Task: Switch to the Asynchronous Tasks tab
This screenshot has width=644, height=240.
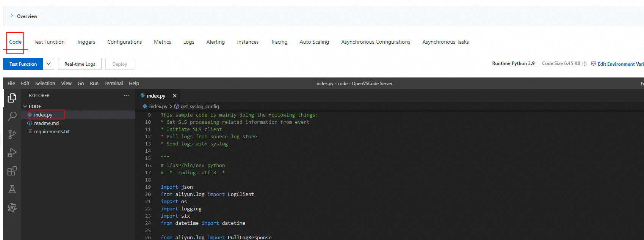Action: (445, 42)
